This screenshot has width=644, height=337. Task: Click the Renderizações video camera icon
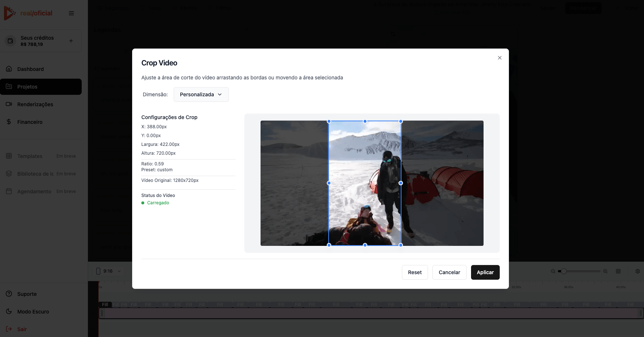tap(9, 104)
